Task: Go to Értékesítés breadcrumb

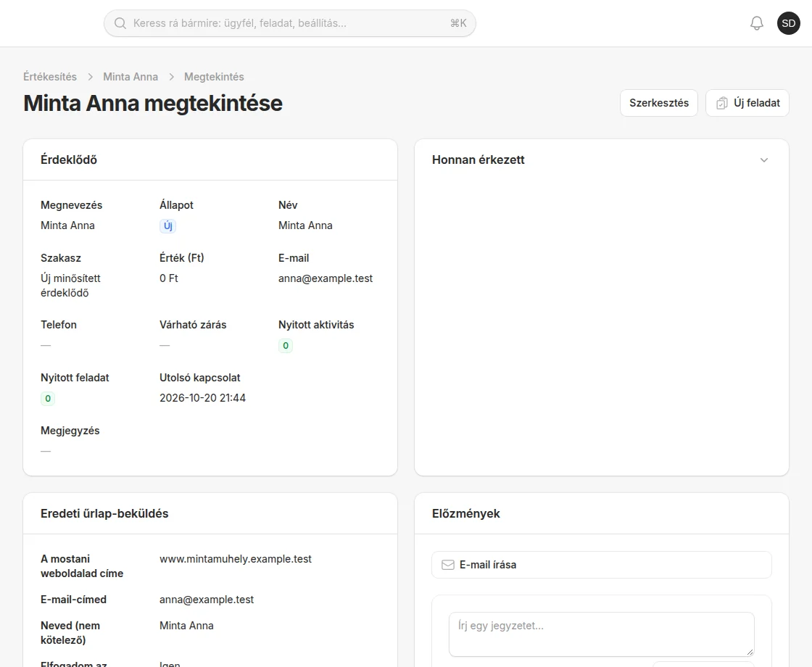Action: tap(50, 77)
